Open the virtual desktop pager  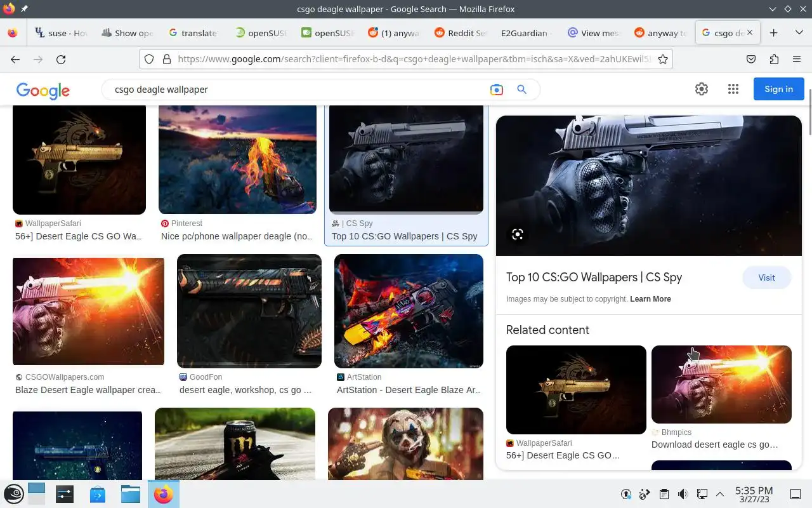pos(37,494)
